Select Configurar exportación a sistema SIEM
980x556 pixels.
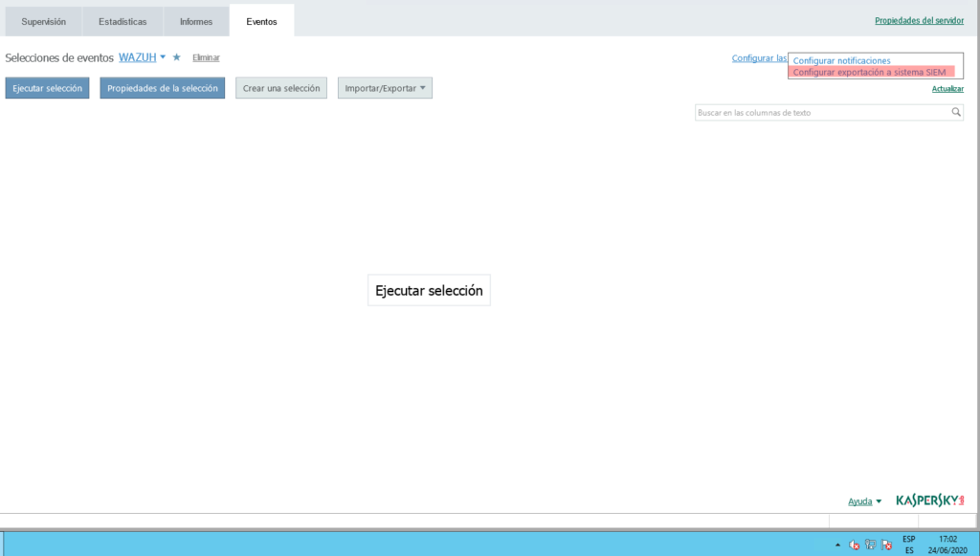pyautogui.click(x=869, y=73)
